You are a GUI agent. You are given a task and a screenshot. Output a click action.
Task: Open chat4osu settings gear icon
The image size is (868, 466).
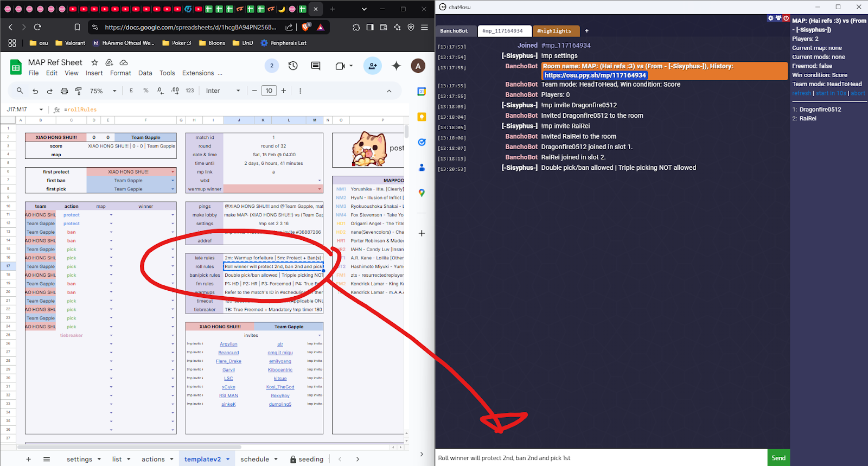pyautogui.click(x=770, y=18)
